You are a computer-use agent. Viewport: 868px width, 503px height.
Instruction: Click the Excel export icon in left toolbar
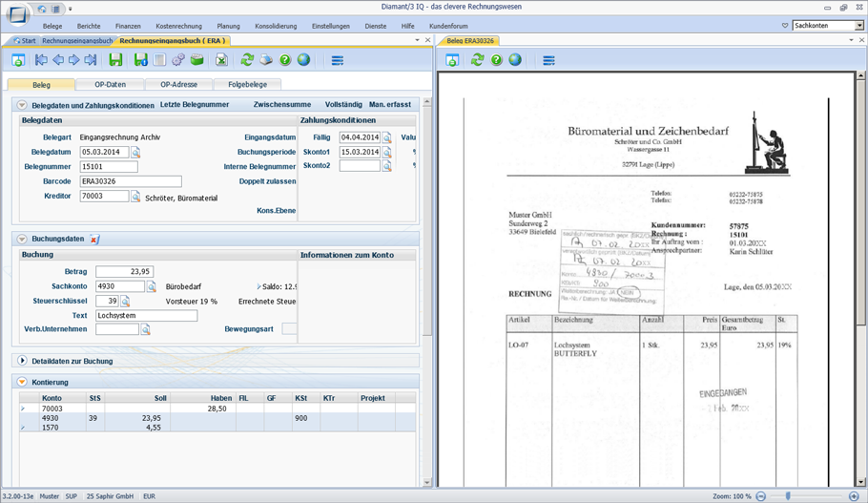pyautogui.click(x=221, y=60)
